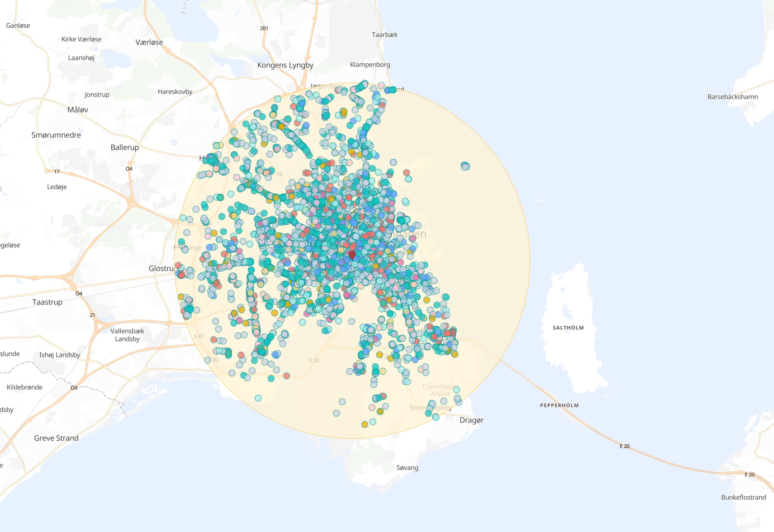
Task: Click road number 201 shield
Action: coord(264,28)
